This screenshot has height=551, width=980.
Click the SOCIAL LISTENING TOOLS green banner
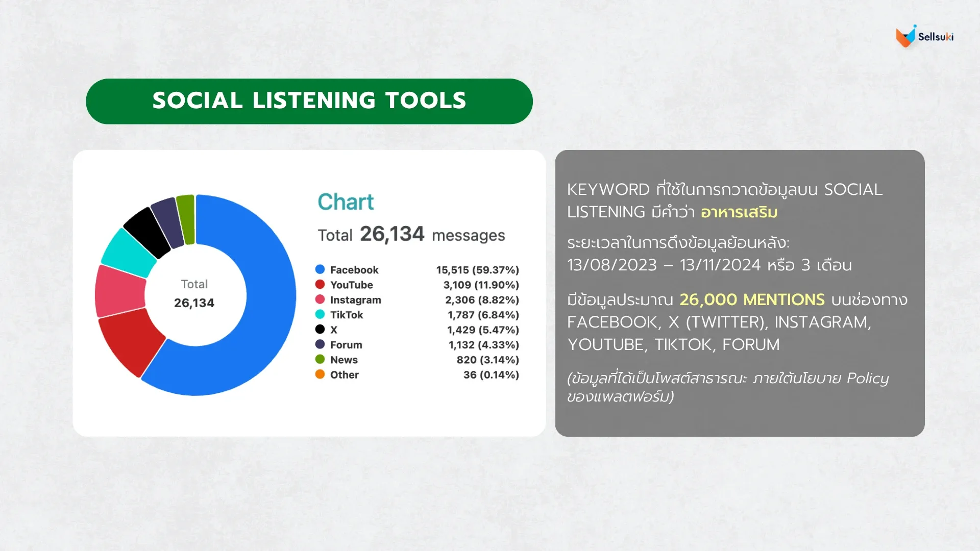click(309, 101)
